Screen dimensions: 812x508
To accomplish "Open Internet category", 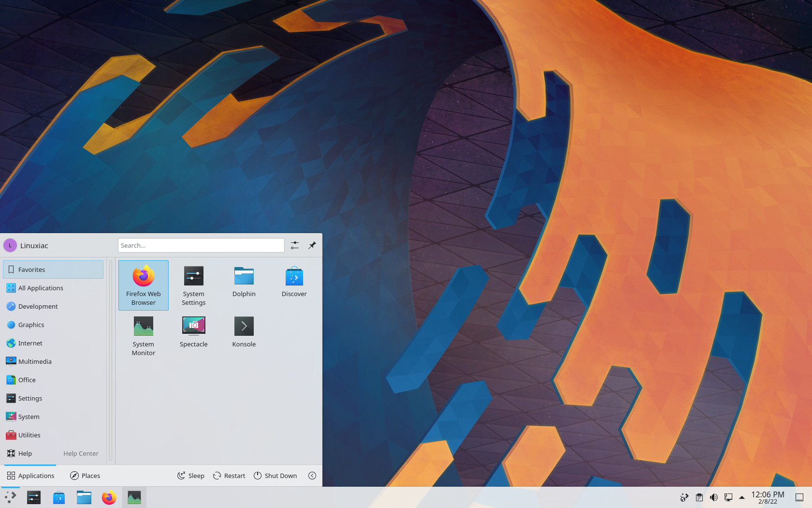I will tap(53, 343).
